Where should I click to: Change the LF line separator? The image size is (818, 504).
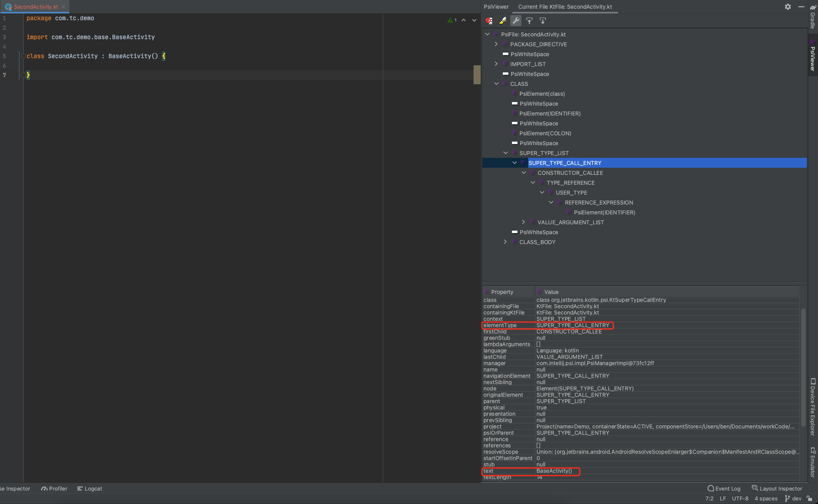click(x=723, y=498)
